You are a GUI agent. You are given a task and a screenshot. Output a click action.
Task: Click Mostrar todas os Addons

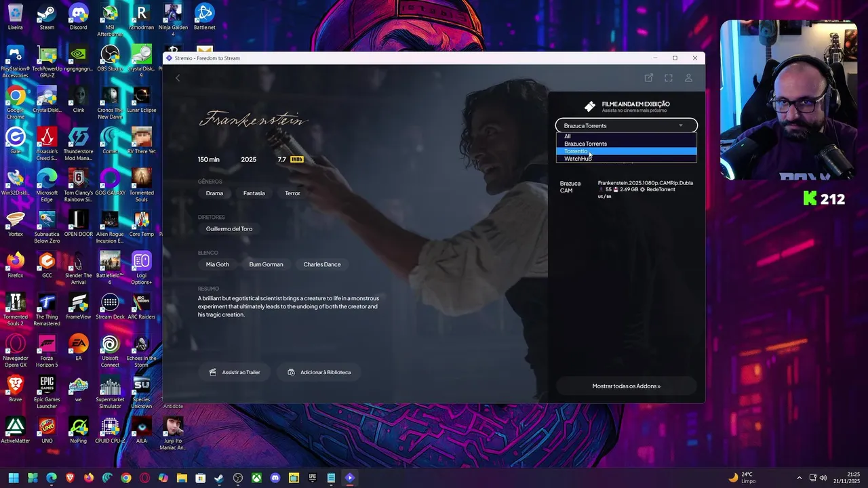point(626,386)
